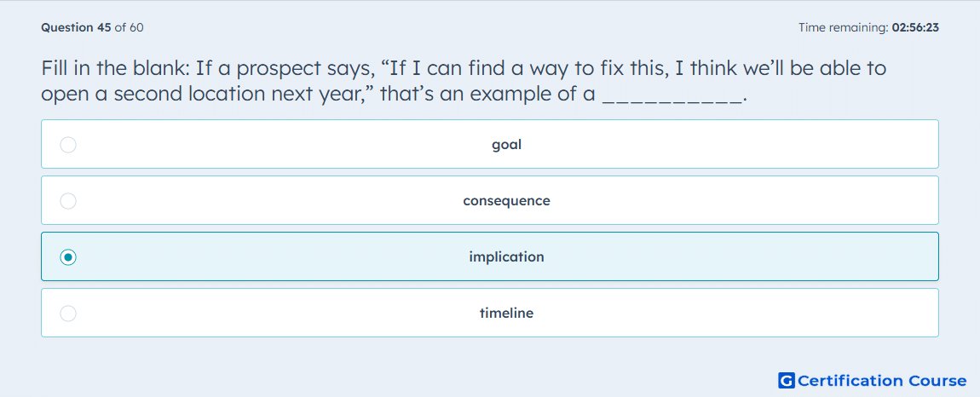This screenshot has width=980, height=397.
Task: Click the consequence answer label text
Action: (x=506, y=201)
